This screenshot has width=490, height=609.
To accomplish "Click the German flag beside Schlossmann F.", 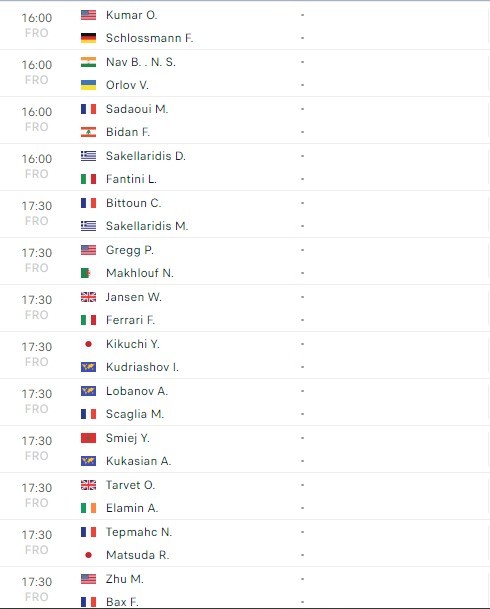I will click(88, 38).
